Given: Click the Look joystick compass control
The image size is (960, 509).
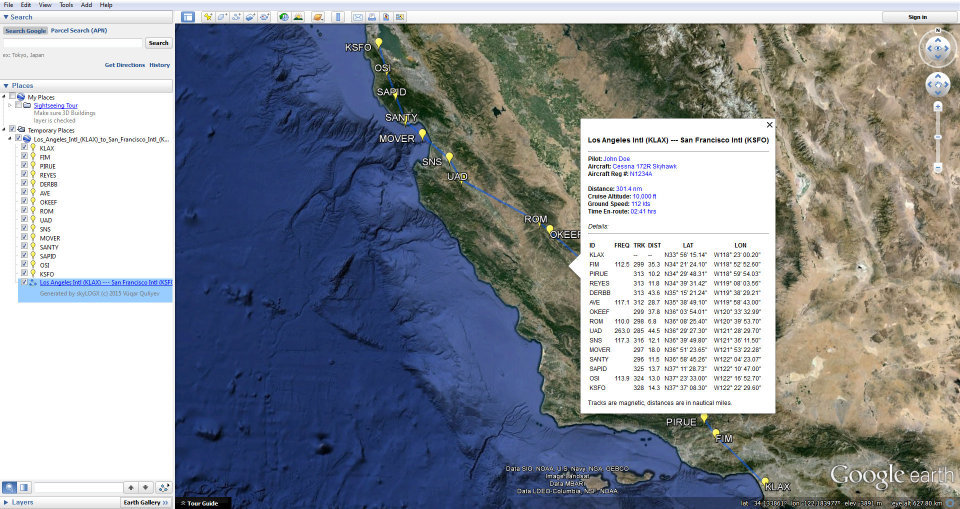Looking at the screenshot, I should (x=937, y=48).
